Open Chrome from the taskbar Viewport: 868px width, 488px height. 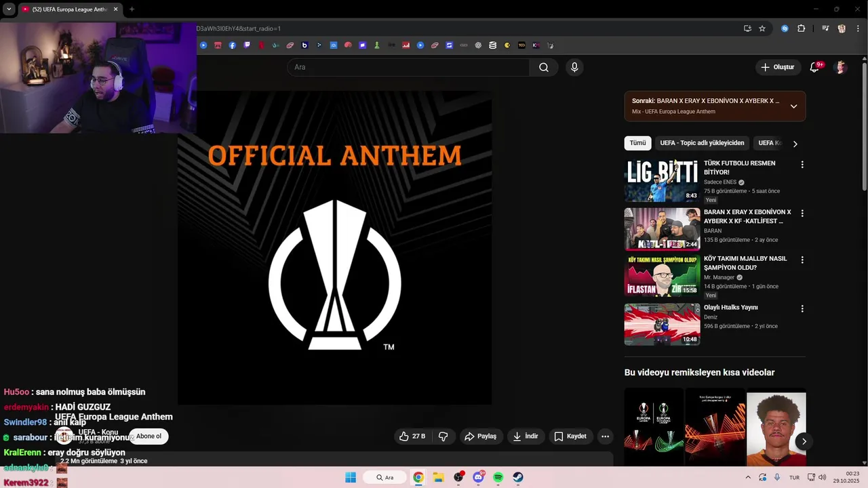(418, 477)
